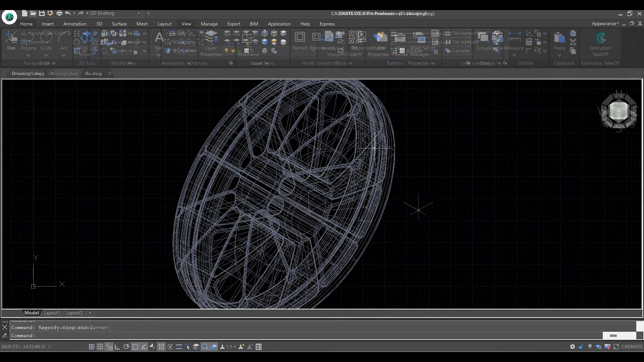Switch to the Express ribbon tab

[327, 24]
